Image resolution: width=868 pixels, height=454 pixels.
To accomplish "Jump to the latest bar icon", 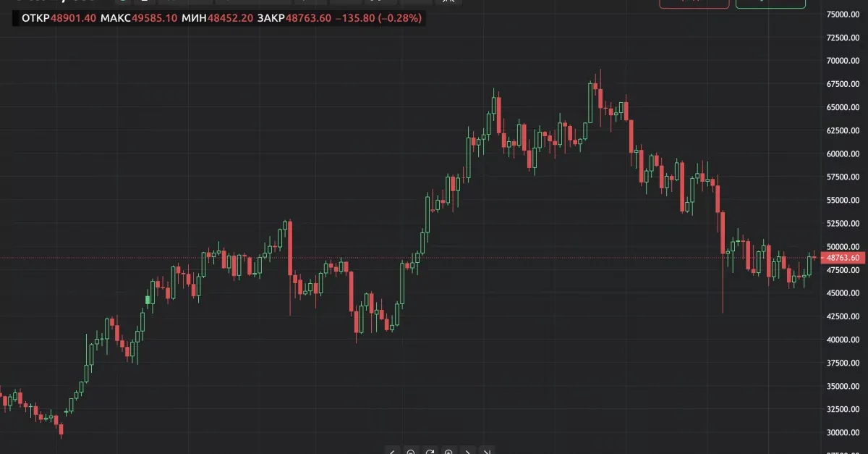I will [487, 451].
